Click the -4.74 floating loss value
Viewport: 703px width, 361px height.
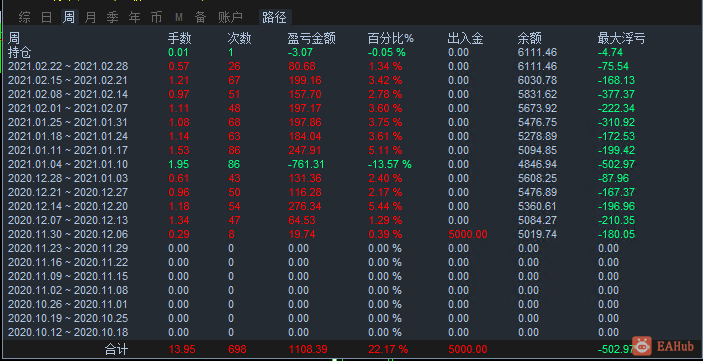610,52
